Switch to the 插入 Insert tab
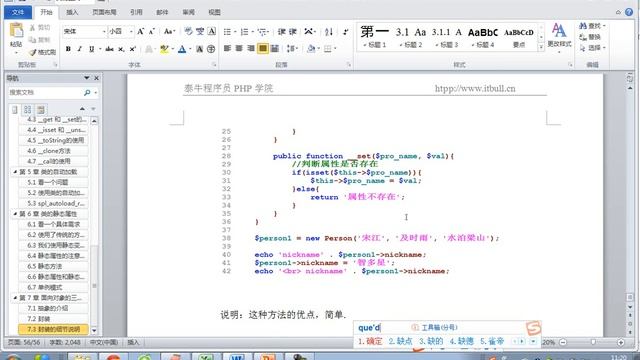The image size is (640, 360). (x=72, y=12)
